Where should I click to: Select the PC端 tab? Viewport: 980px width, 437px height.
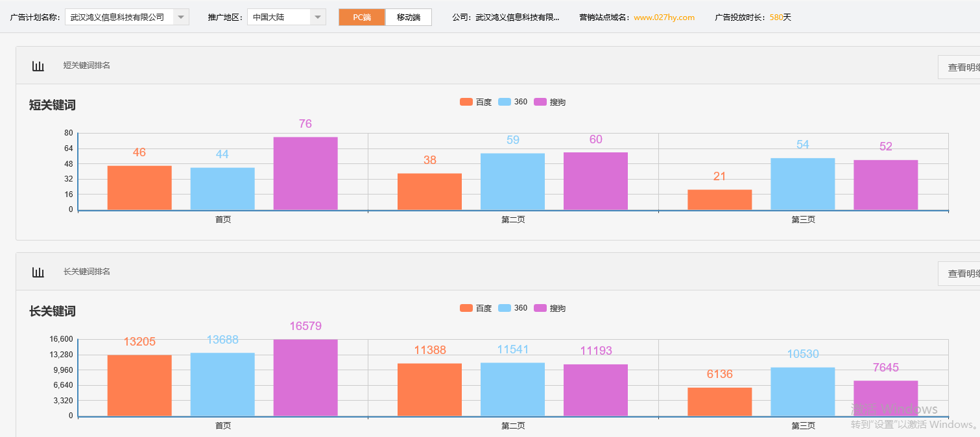coord(361,18)
